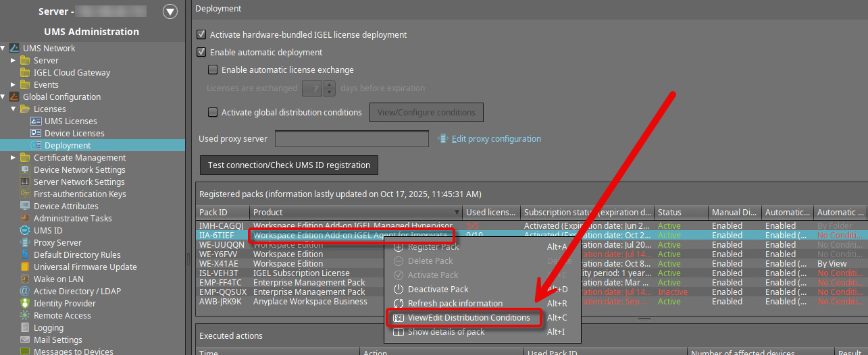The image size is (868, 355).
Task: Open the Edit proxy configuration link
Action: pyautogui.click(x=496, y=139)
